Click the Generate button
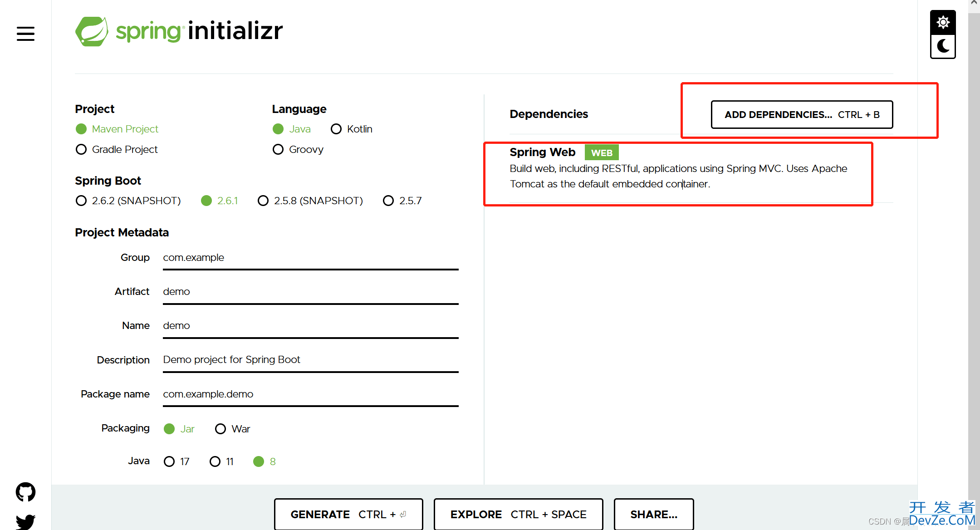 348,514
